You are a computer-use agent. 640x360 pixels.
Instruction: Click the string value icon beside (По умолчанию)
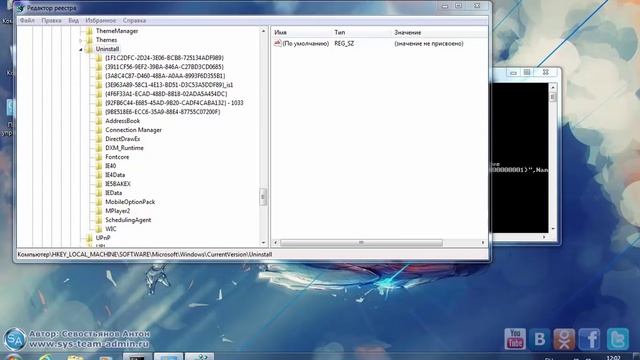click(278, 43)
